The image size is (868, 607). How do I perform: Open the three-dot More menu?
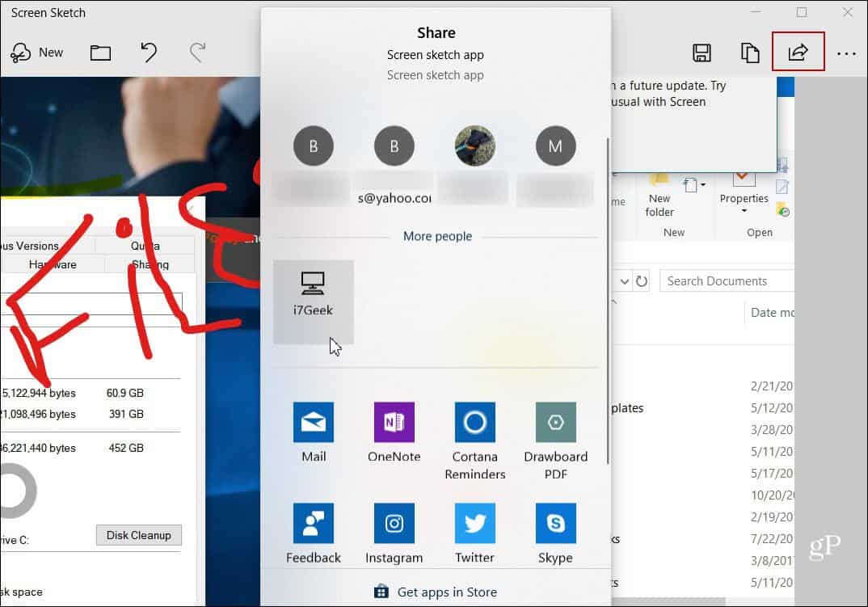(846, 53)
